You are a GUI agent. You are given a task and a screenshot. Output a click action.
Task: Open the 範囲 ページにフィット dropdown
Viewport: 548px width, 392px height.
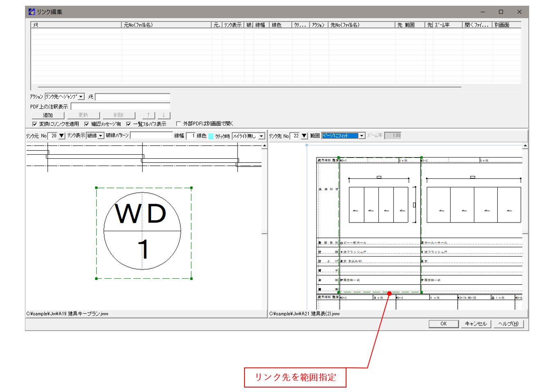click(x=362, y=136)
